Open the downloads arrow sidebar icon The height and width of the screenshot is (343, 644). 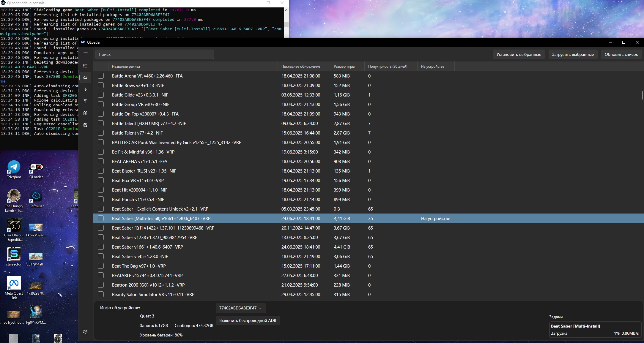click(86, 89)
